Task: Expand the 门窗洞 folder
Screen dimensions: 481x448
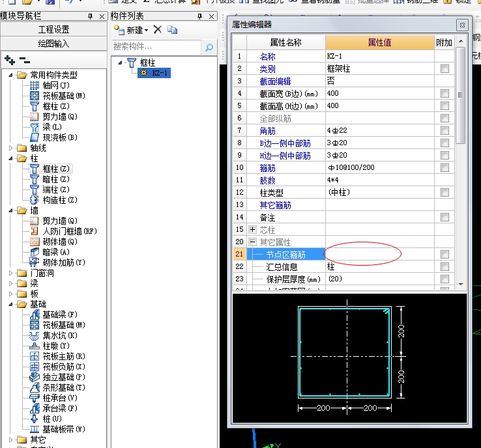Action: (x=10, y=273)
